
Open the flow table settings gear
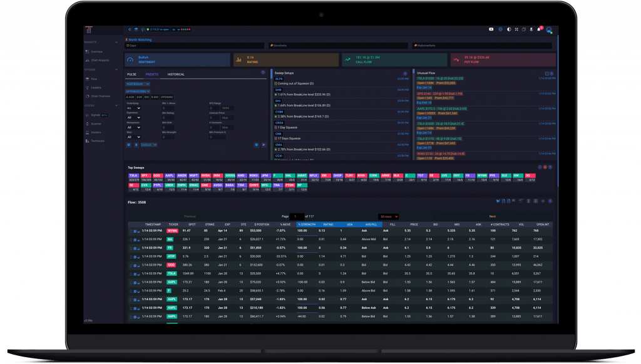click(x=543, y=201)
